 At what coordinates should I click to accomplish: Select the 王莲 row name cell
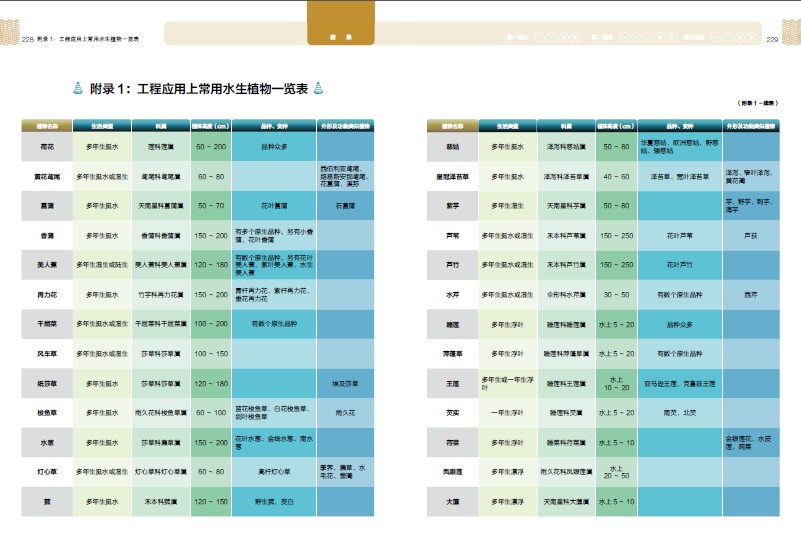pyautogui.click(x=452, y=383)
